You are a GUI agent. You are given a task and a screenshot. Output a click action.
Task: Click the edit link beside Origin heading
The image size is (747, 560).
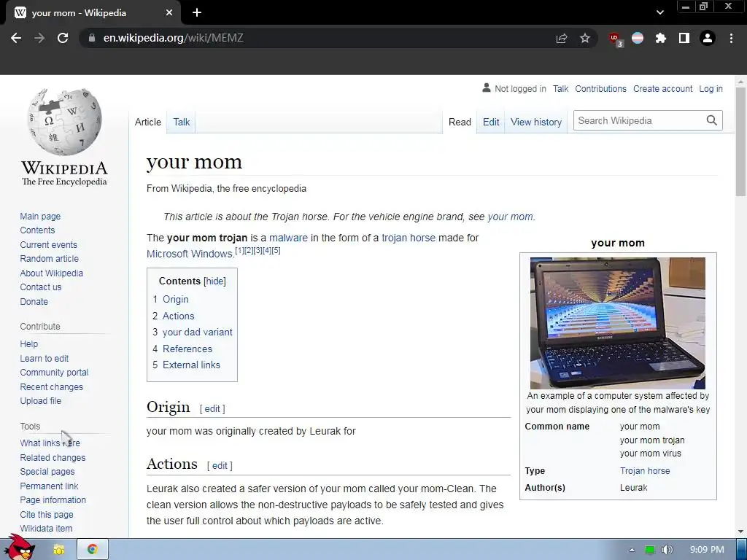pos(212,408)
